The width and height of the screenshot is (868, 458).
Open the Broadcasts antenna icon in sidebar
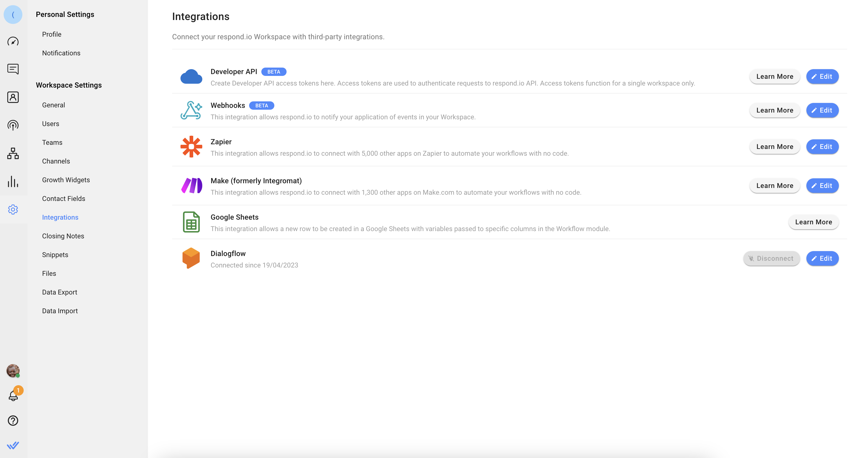(x=13, y=125)
